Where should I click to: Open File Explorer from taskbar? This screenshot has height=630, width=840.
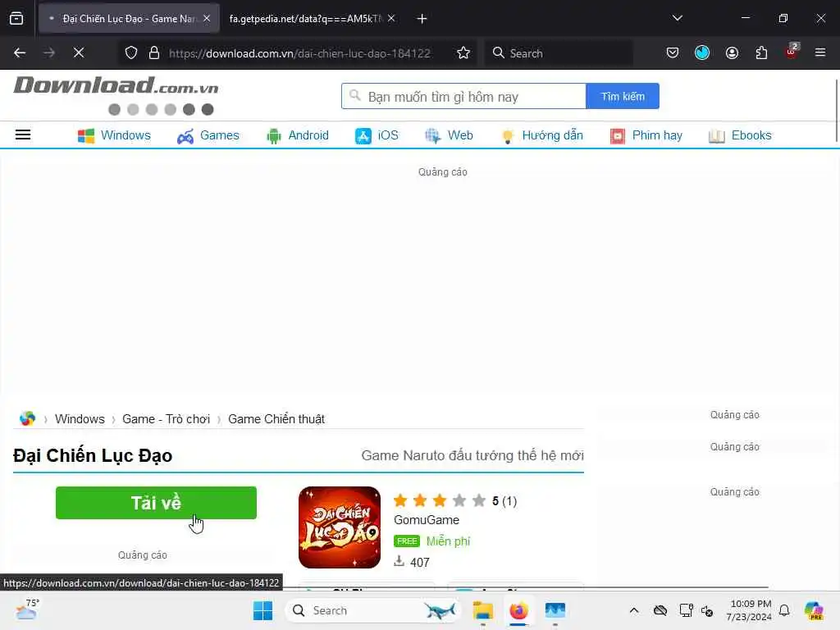[x=482, y=610]
